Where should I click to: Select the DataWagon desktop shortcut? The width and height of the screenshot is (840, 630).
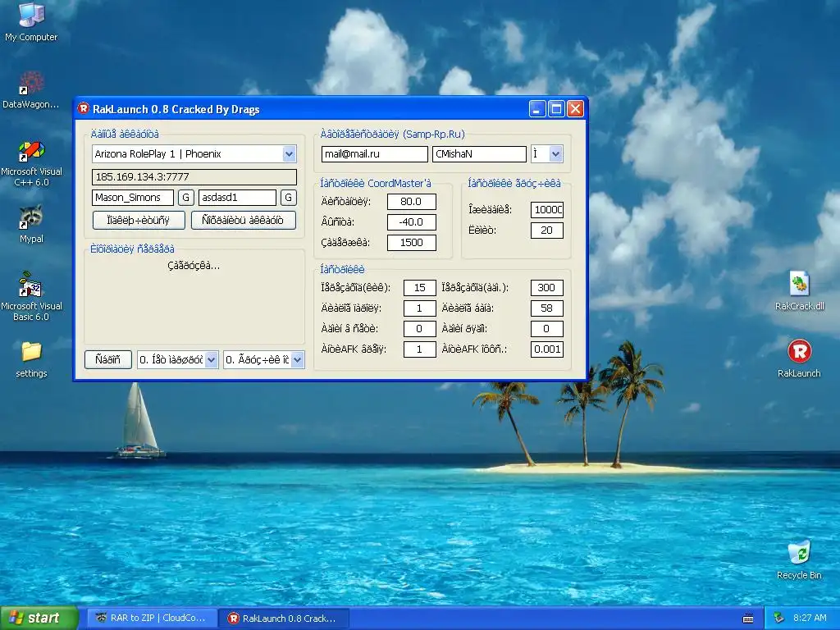(x=31, y=89)
